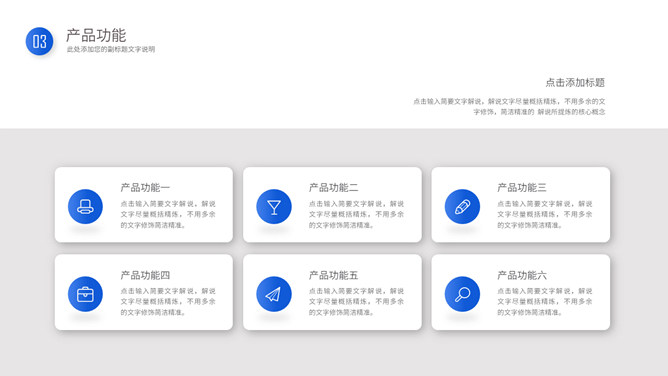This screenshot has height=376, width=668.
Task: Click the description text under 产品功能二
Action: click(x=356, y=214)
